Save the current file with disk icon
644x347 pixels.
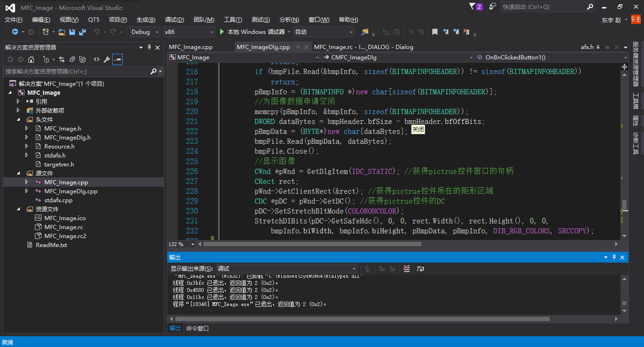[x=72, y=32]
